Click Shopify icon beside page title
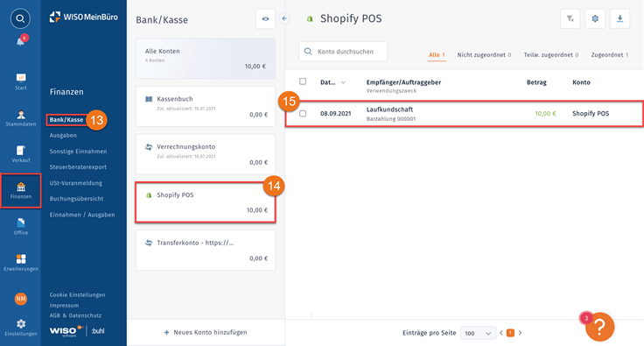 (x=310, y=19)
